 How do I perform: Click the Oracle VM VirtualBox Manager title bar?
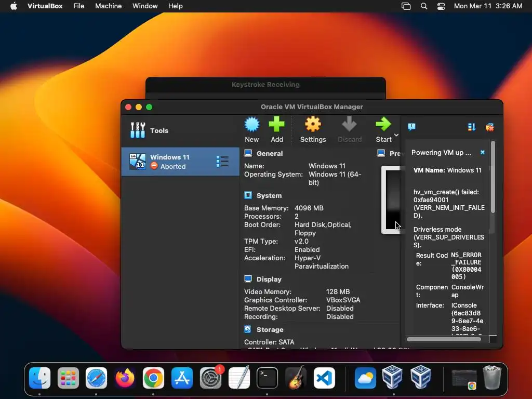point(312,107)
